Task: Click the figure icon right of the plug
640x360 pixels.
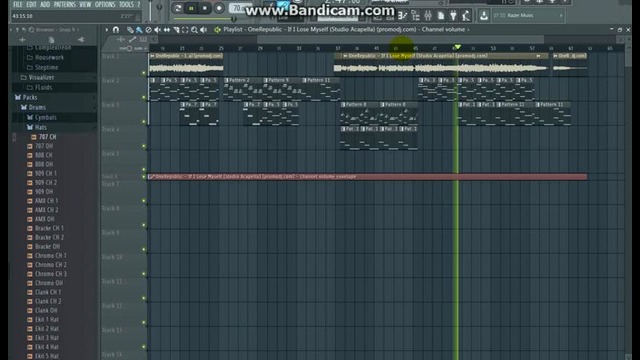Action: click(466, 16)
